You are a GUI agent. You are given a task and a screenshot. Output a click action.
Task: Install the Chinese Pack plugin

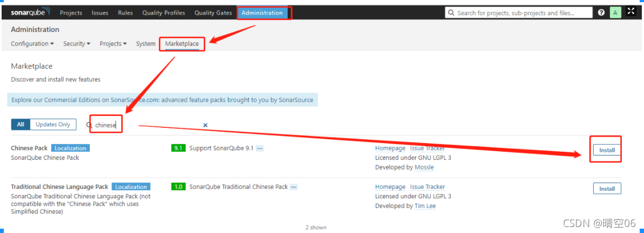point(607,150)
